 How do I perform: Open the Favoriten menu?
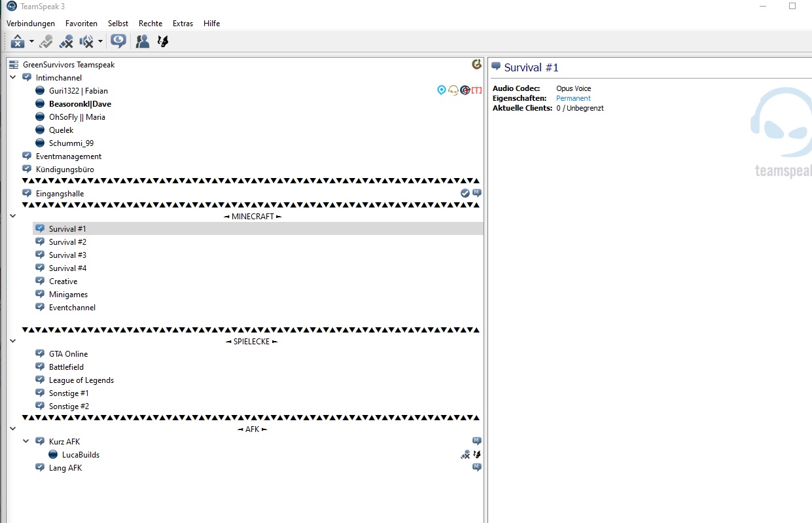(x=81, y=24)
